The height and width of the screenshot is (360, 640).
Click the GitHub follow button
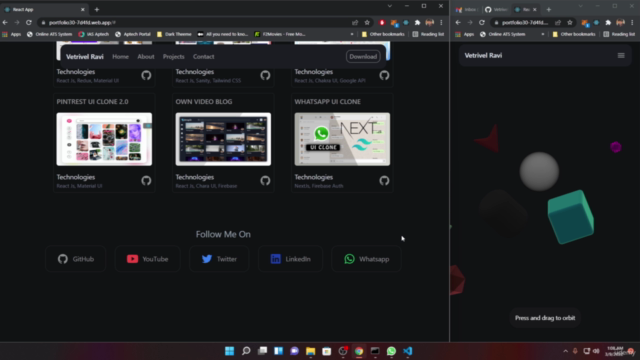76,259
